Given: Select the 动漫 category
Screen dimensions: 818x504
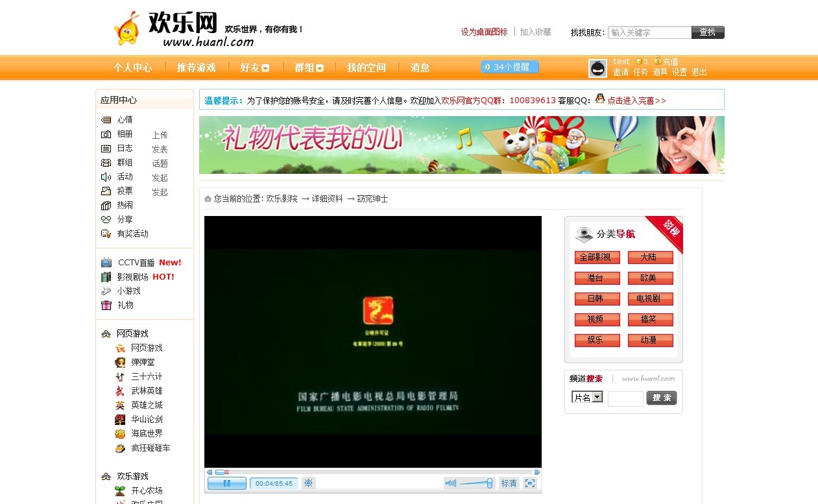Looking at the screenshot, I should click(650, 340).
